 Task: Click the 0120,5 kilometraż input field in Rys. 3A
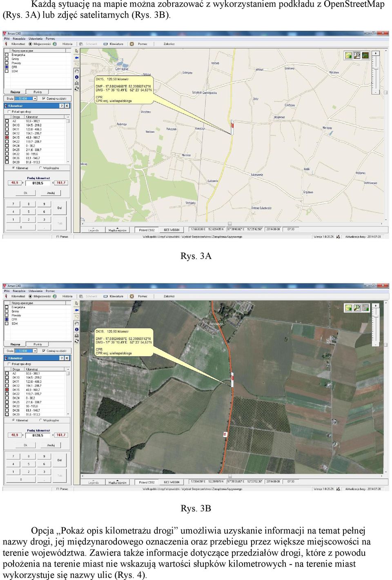pos(38,183)
